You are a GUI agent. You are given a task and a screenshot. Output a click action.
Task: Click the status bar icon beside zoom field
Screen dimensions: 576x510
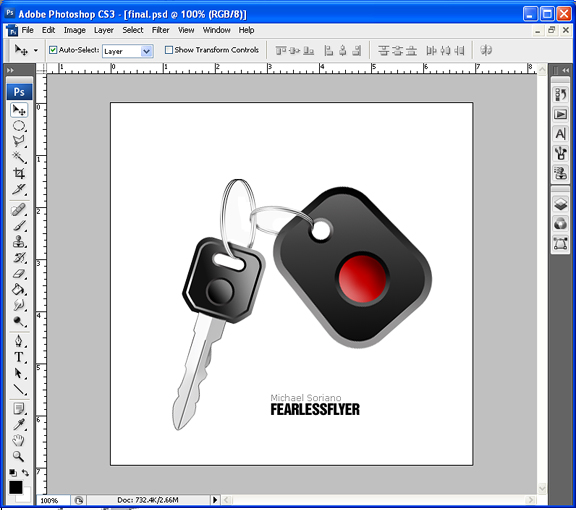[79, 500]
